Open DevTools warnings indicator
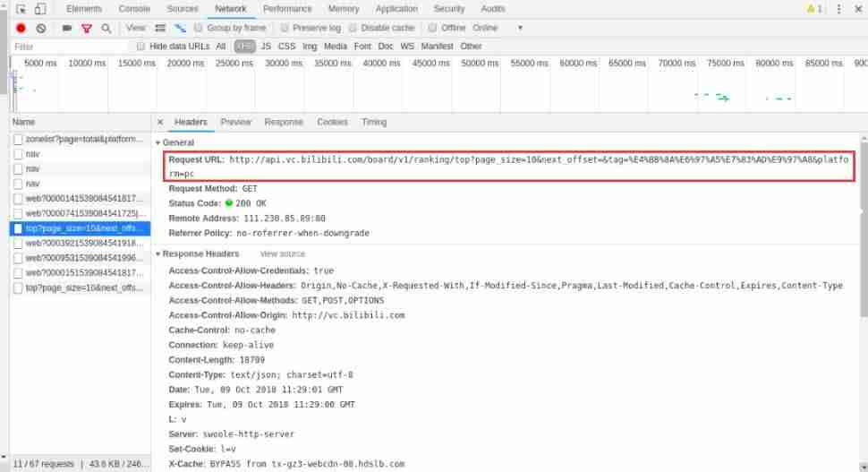This screenshot has width=868, height=472. pos(814,9)
